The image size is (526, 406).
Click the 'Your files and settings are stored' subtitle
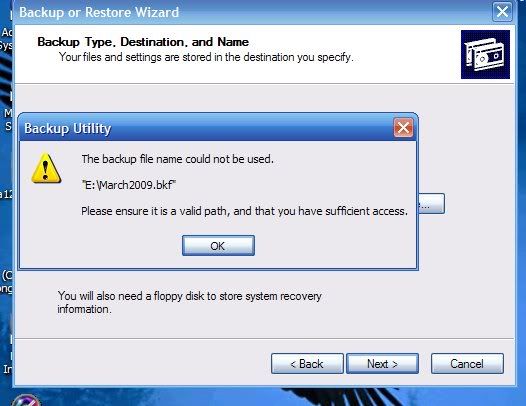pos(206,57)
